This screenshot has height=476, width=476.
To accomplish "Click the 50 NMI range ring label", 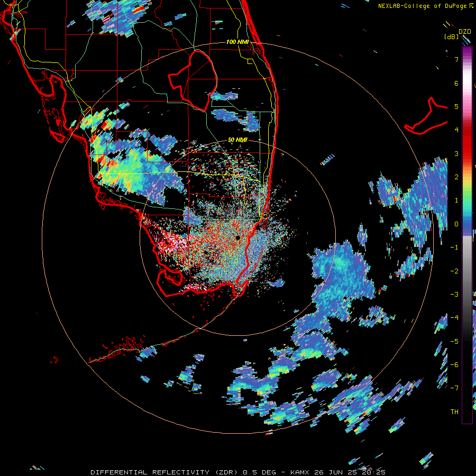I will pyautogui.click(x=237, y=140).
